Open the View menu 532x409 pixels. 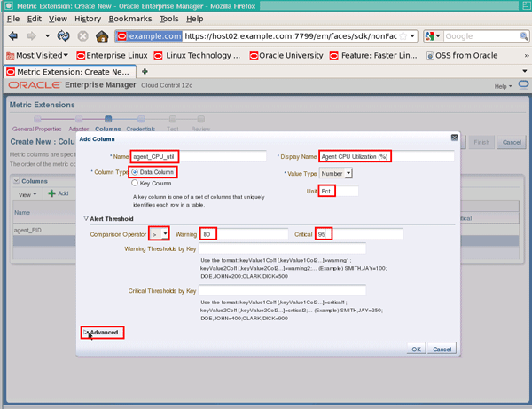coord(58,19)
